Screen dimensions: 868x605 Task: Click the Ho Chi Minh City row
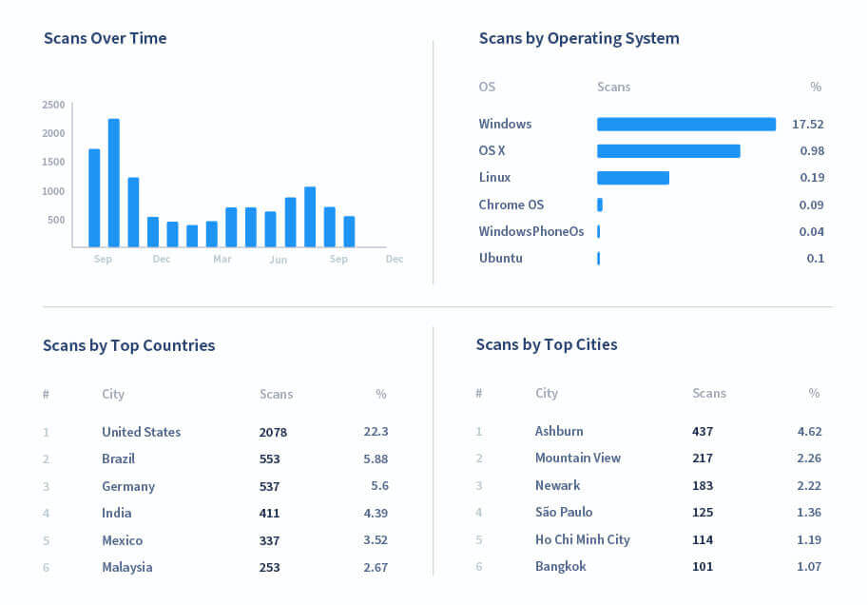pyautogui.click(x=582, y=539)
